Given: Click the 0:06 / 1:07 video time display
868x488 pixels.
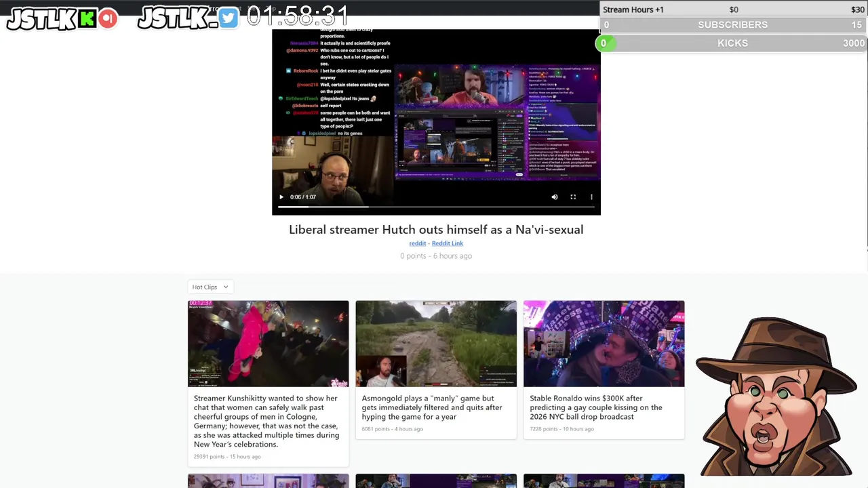Looking at the screenshot, I should pos(303,197).
